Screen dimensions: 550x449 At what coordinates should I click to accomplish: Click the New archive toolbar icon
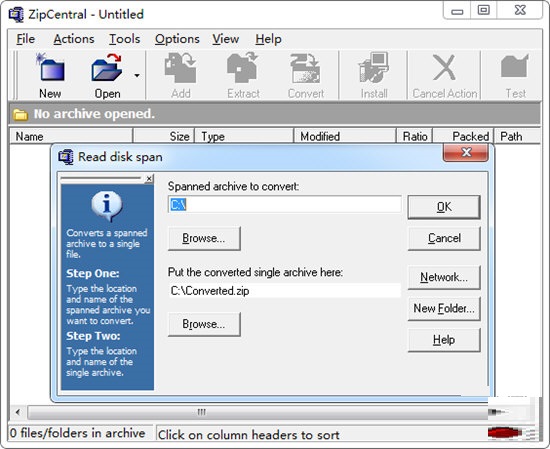[x=50, y=67]
